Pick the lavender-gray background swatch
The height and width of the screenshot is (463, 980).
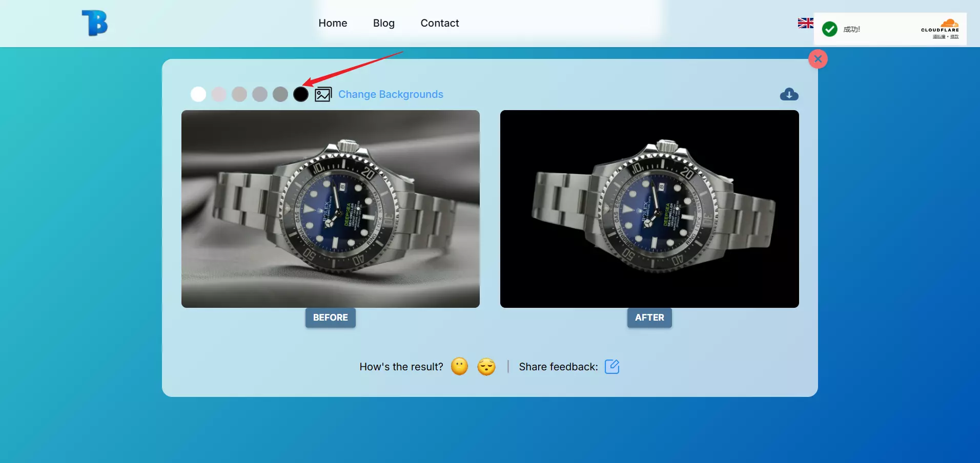(x=260, y=94)
